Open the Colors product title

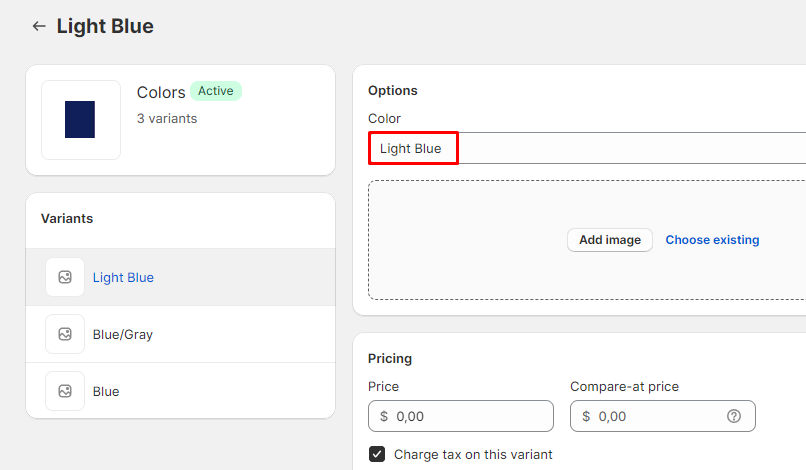160,92
